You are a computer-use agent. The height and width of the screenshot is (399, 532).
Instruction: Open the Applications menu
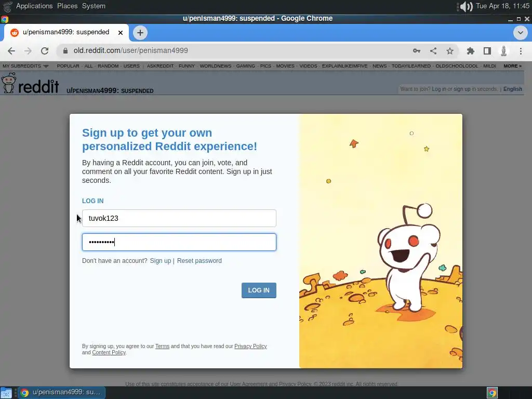click(x=34, y=6)
